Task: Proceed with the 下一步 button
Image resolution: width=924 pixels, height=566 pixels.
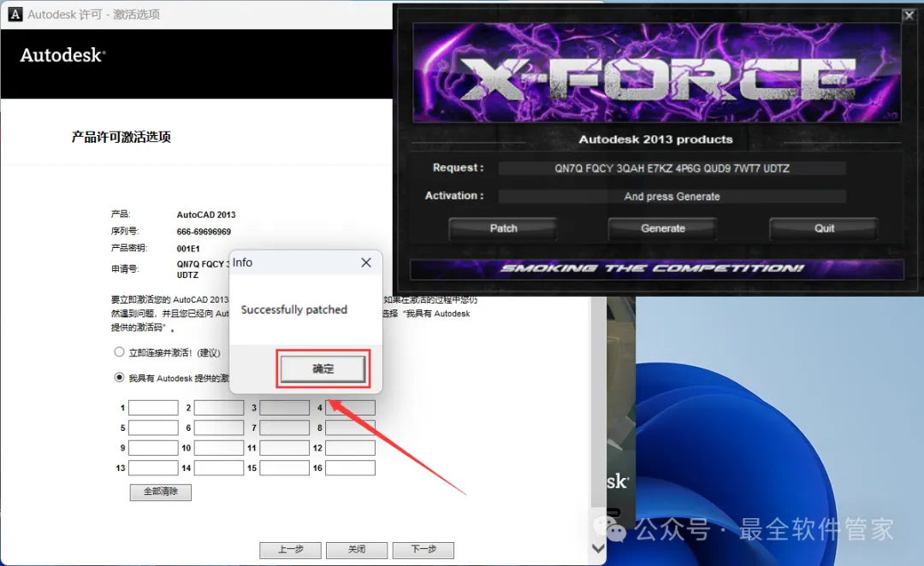Action: 423,550
